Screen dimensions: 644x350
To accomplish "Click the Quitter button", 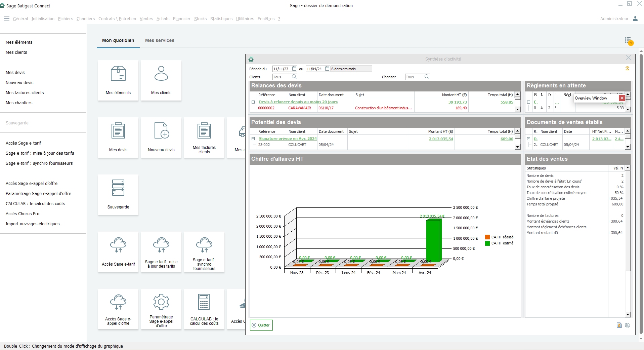I will tap(261, 325).
